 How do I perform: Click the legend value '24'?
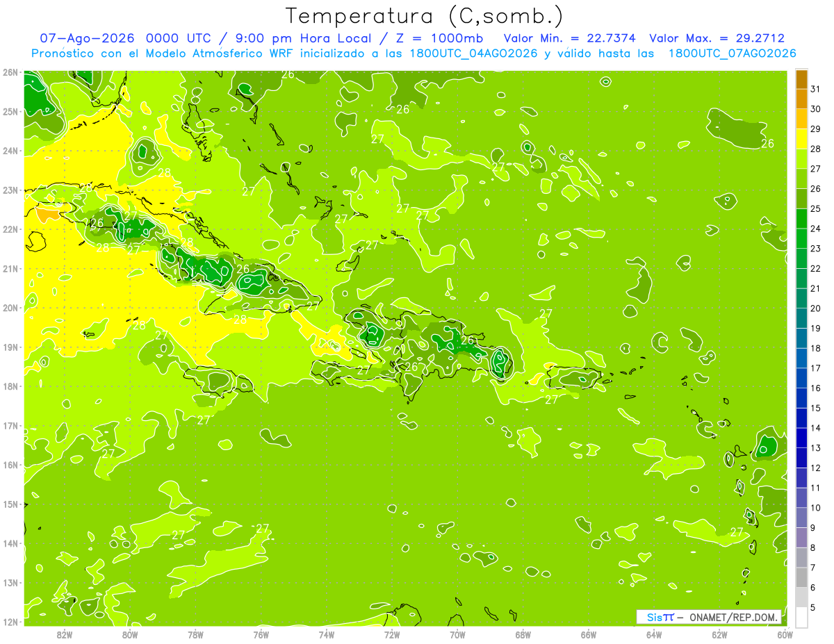[816, 229]
